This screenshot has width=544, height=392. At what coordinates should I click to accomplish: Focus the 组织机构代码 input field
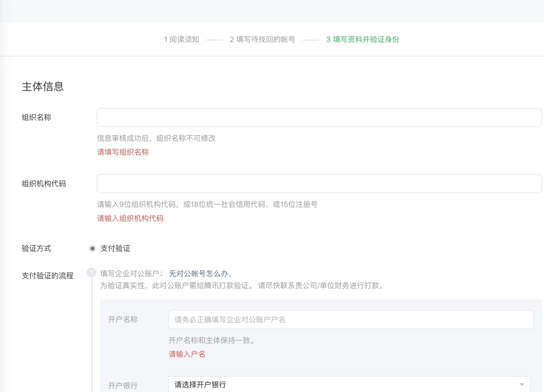click(319, 184)
